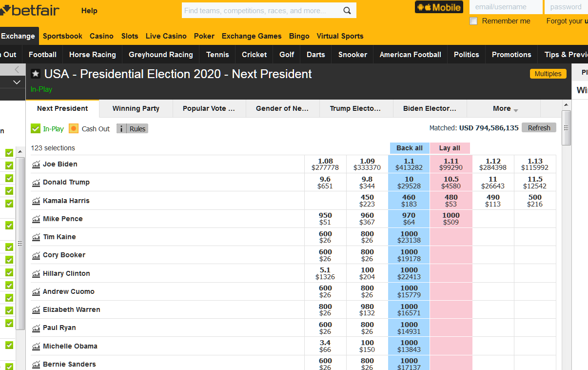Open the price chart for Hillary Clinton
The height and width of the screenshot is (370, 588).
[x=36, y=274]
